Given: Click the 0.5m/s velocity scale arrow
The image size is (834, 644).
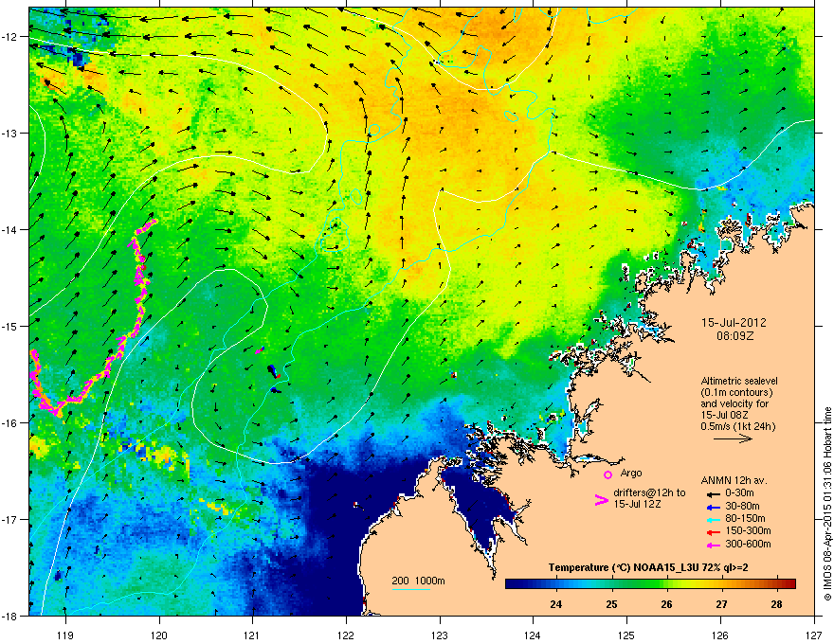Looking at the screenshot, I should pos(733,438).
